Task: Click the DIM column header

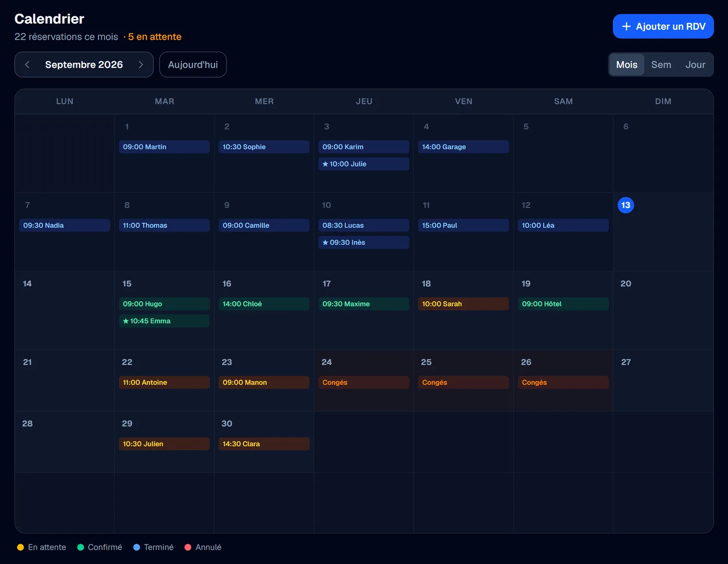Action: pos(663,101)
